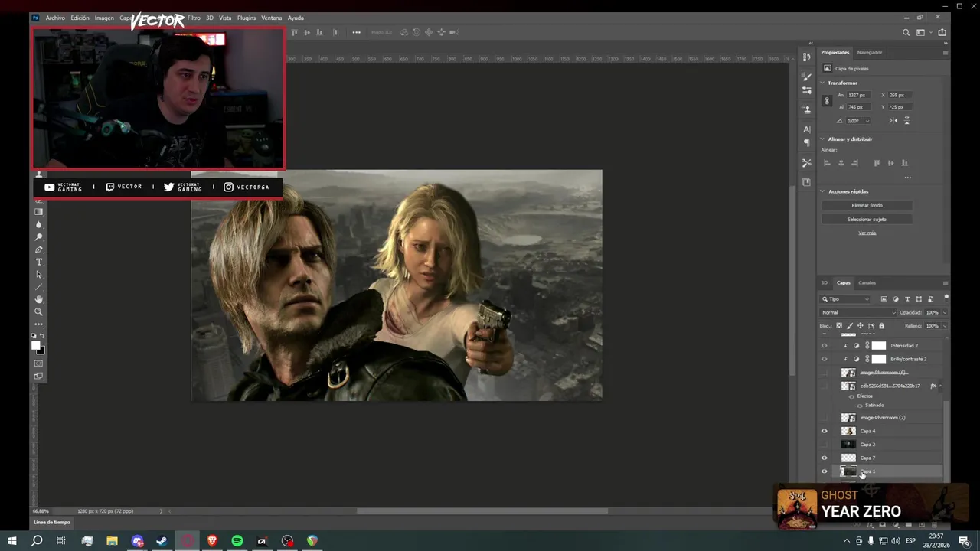Screen dimensions: 980x551
Task: Hide the Capa 4 layer
Action: [x=825, y=431]
